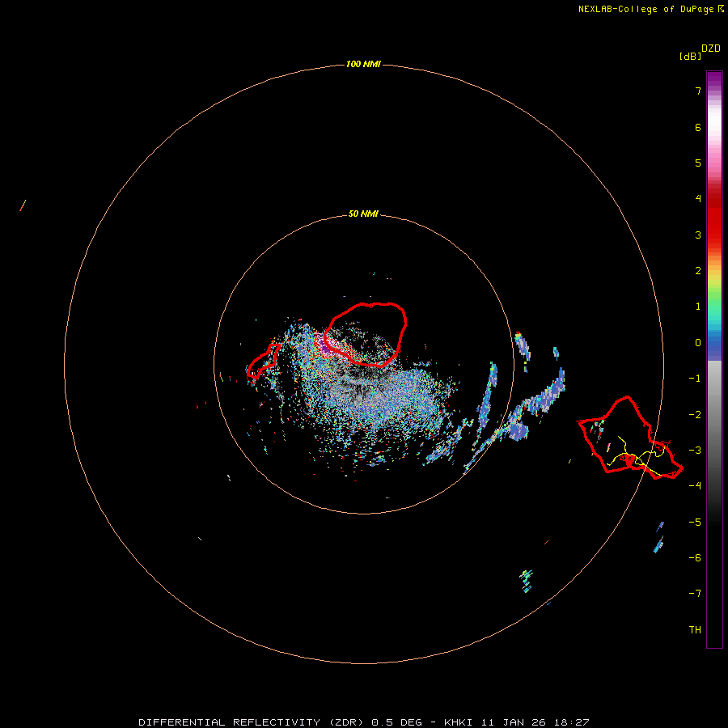Click the -7 value on the color scale
Viewport: 728px width, 728px height.
tap(695, 594)
